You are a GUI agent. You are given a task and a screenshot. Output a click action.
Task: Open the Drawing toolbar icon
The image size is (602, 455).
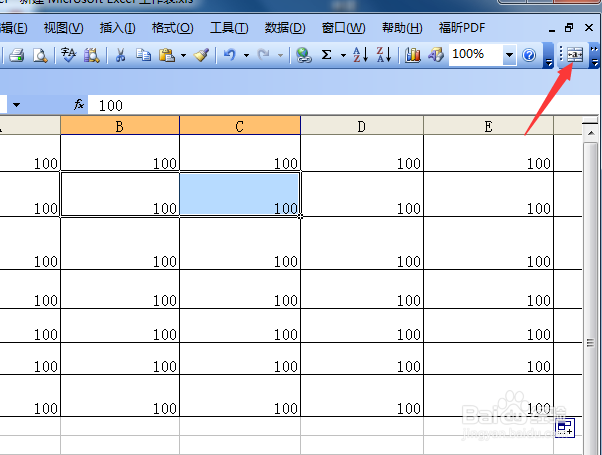(436, 55)
